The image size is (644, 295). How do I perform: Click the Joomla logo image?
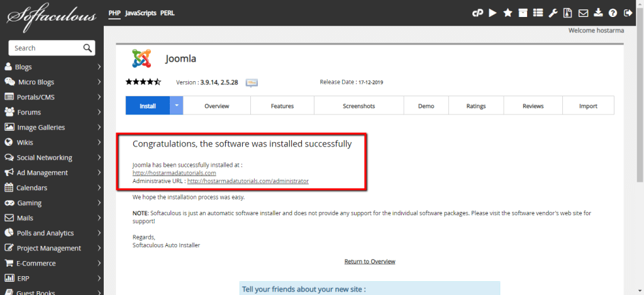pyautogui.click(x=142, y=58)
